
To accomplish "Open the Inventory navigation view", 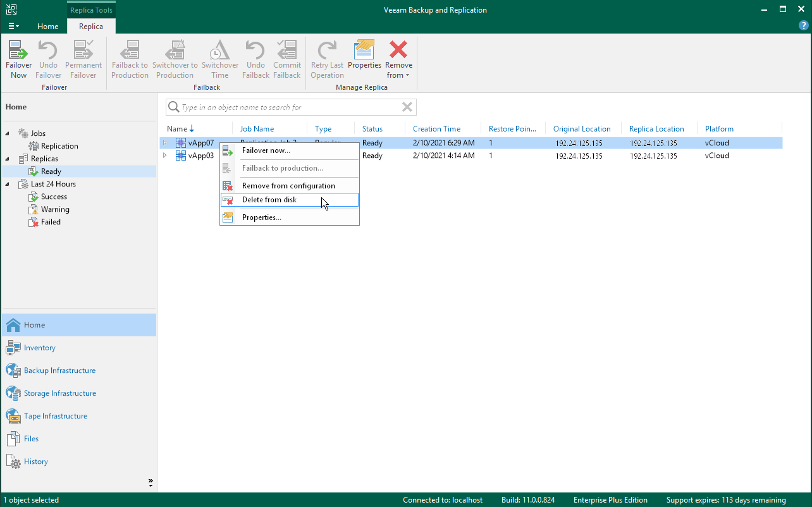I will pos(79,348).
